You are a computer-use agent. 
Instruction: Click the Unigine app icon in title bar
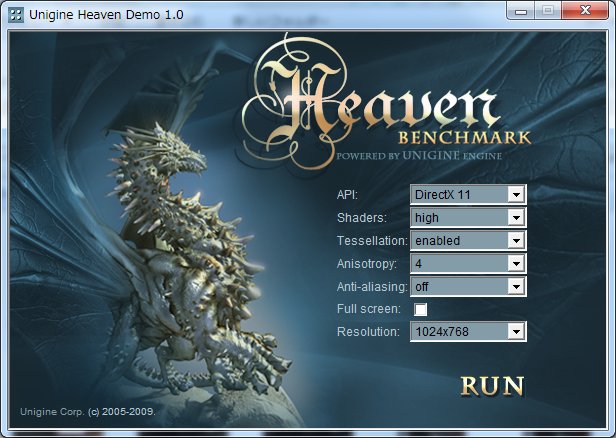point(16,14)
